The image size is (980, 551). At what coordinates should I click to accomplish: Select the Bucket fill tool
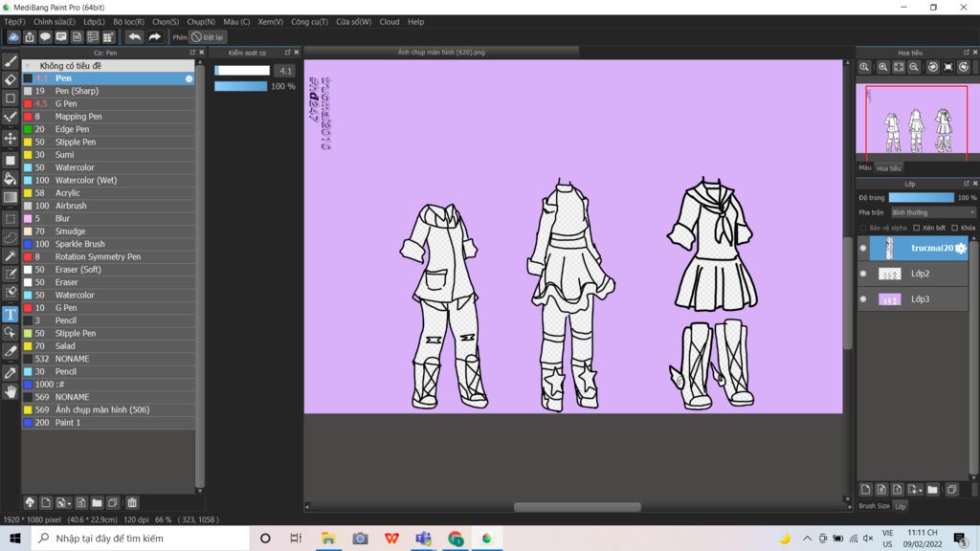click(x=11, y=179)
